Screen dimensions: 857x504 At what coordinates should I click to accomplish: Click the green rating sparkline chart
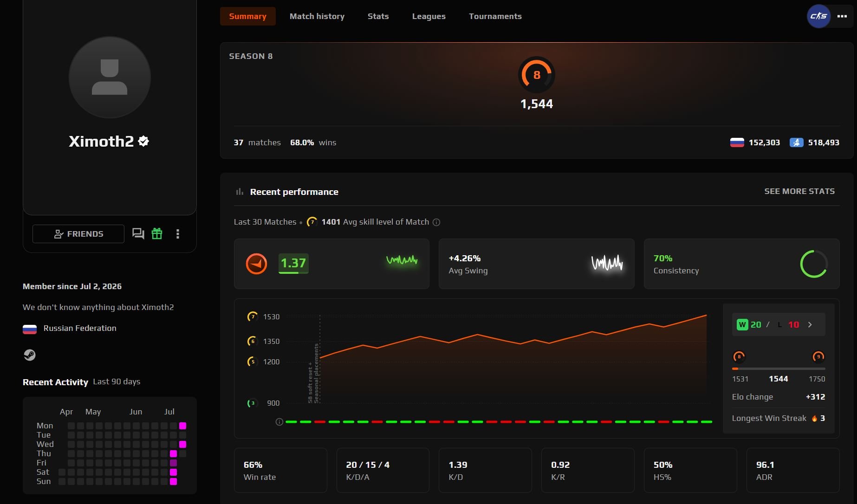402,260
